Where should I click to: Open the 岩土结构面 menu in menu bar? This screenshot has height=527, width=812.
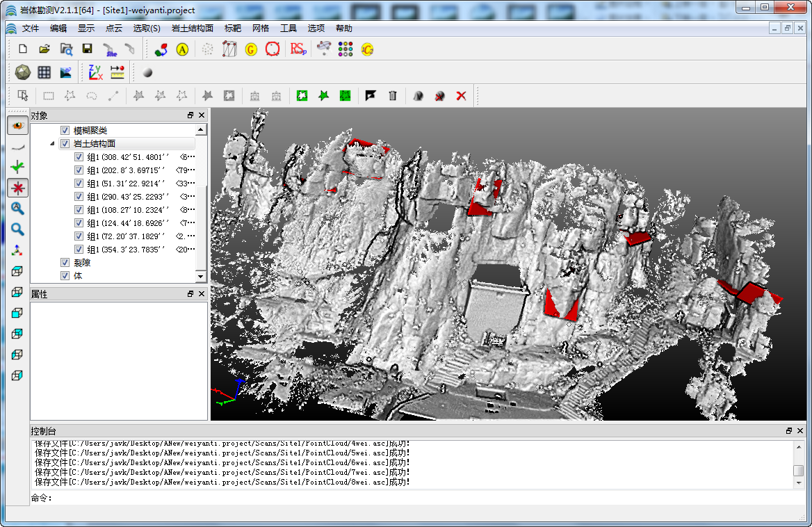pos(192,29)
